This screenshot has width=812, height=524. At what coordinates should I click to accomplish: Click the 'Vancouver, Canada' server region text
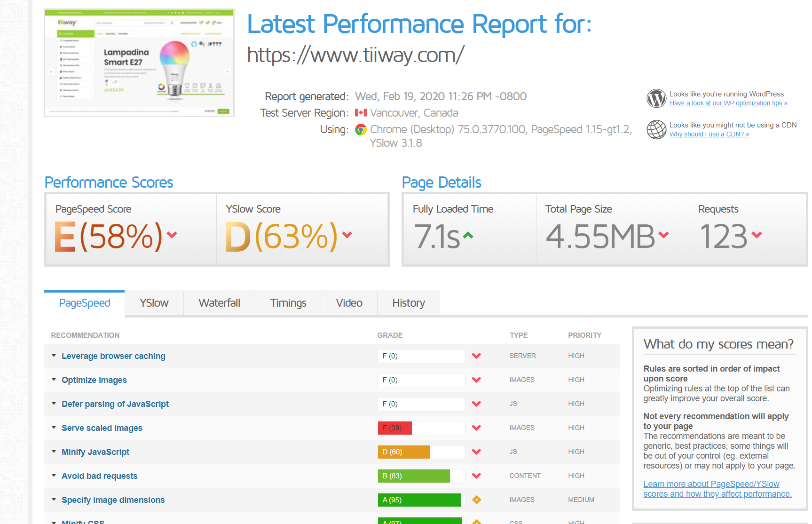414,113
